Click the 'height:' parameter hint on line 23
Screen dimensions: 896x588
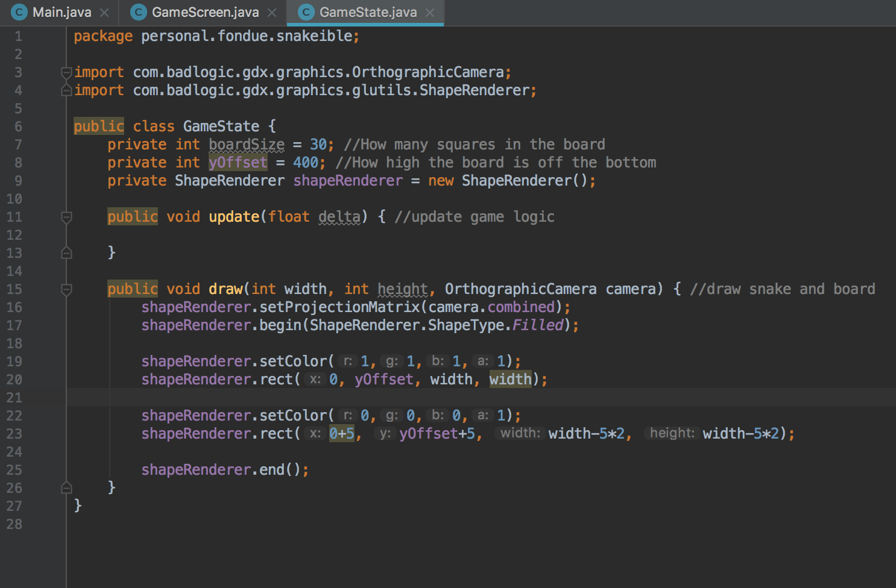coord(672,433)
